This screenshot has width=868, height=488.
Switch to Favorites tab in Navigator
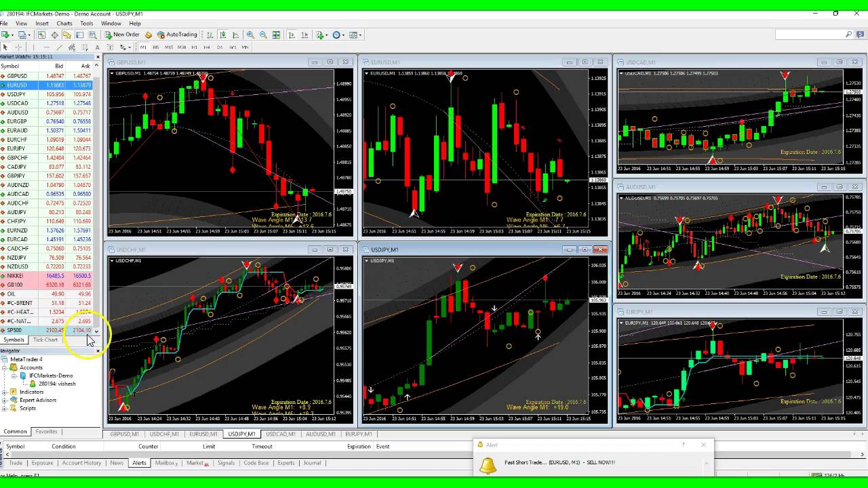click(47, 431)
